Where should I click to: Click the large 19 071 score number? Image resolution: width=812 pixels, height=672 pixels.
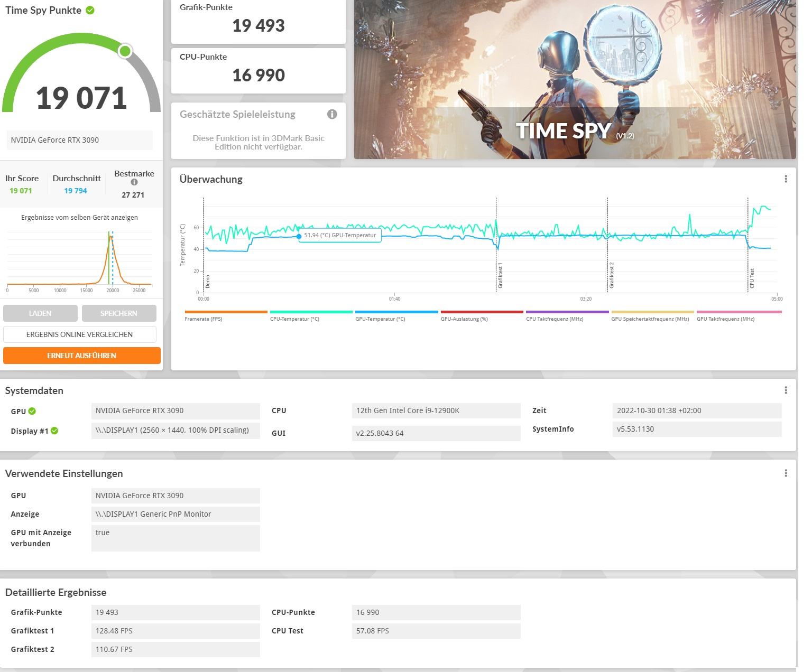coord(81,98)
